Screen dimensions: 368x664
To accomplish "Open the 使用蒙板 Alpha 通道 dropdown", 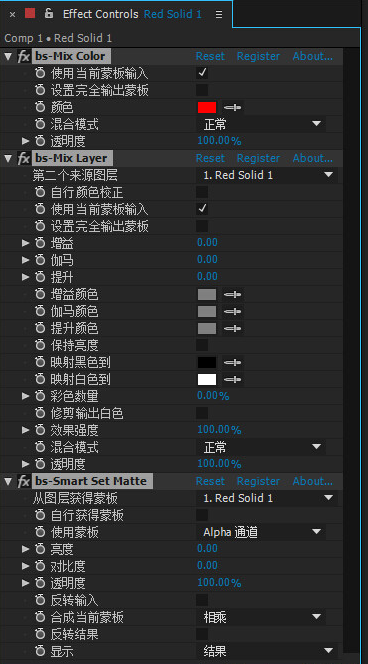I will click(262, 532).
